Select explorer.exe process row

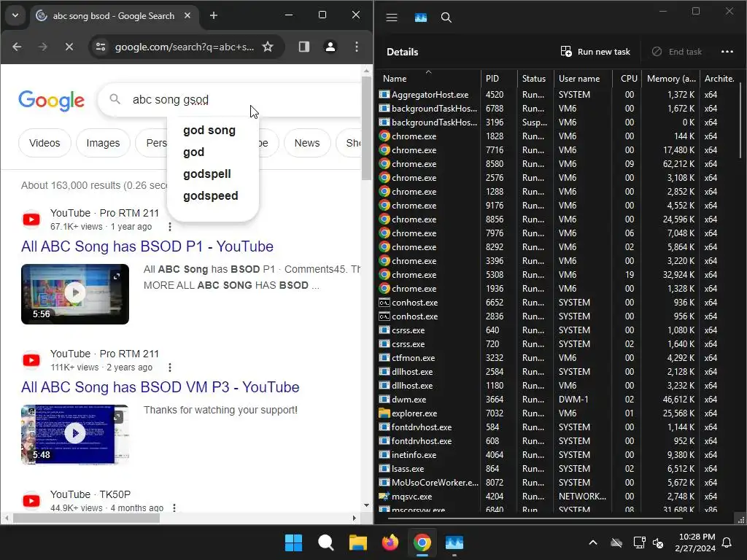557,413
